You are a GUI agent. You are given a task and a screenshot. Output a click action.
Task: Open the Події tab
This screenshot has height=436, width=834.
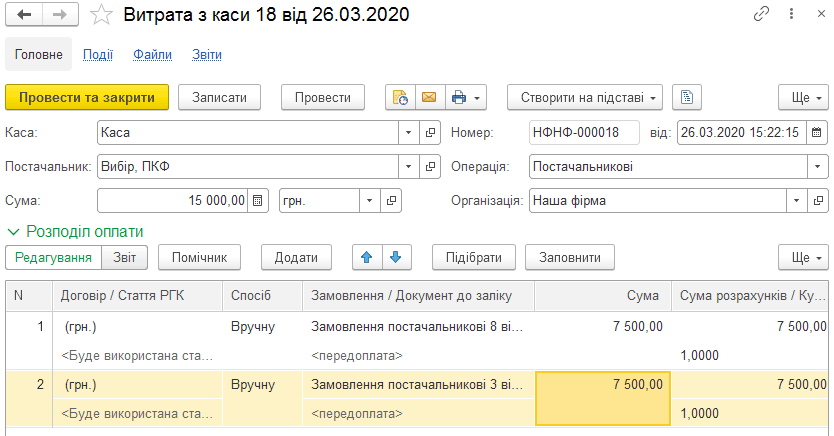click(x=98, y=54)
